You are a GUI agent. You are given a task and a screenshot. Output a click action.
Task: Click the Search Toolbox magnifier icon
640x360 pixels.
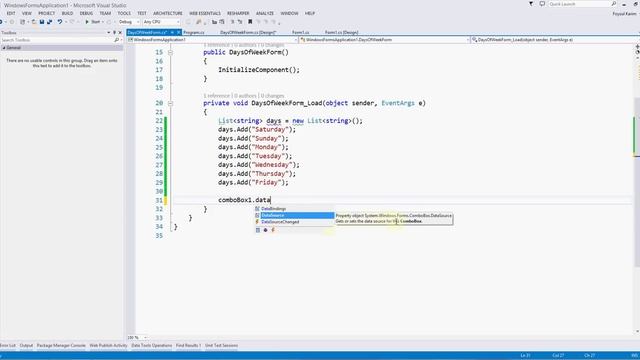pyautogui.click(x=117, y=40)
